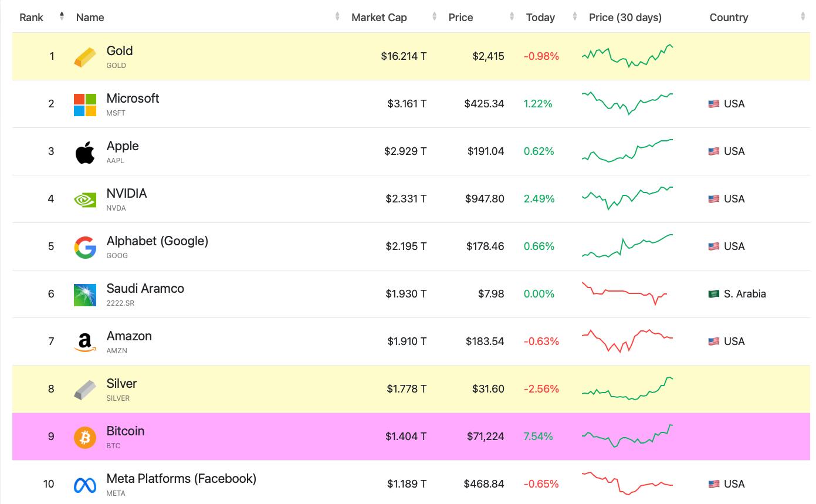Click the NVIDIA logo icon
Screen dimensions: 816x504
coord(85,199)
